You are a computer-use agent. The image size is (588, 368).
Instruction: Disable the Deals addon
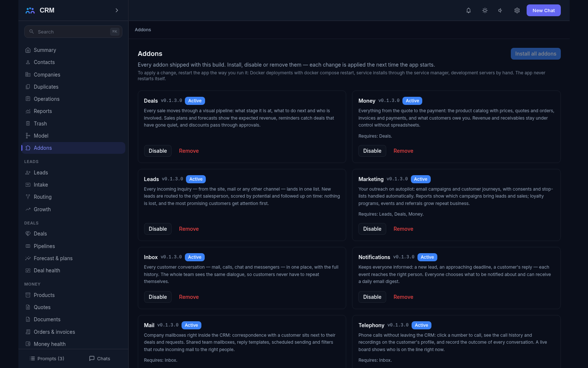158,151
